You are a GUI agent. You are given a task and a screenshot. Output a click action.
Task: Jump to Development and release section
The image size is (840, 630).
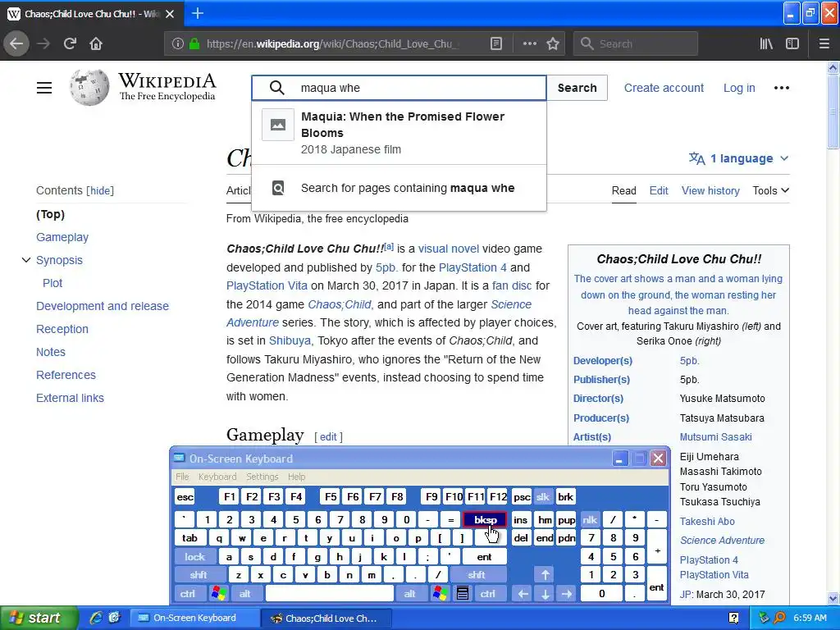coord(103,306)
